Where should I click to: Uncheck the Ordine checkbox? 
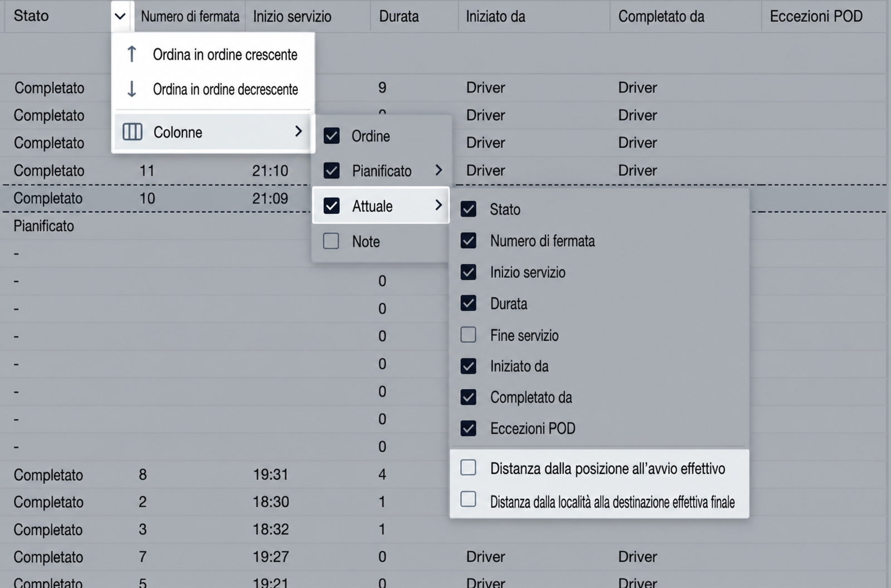point(332,135)
